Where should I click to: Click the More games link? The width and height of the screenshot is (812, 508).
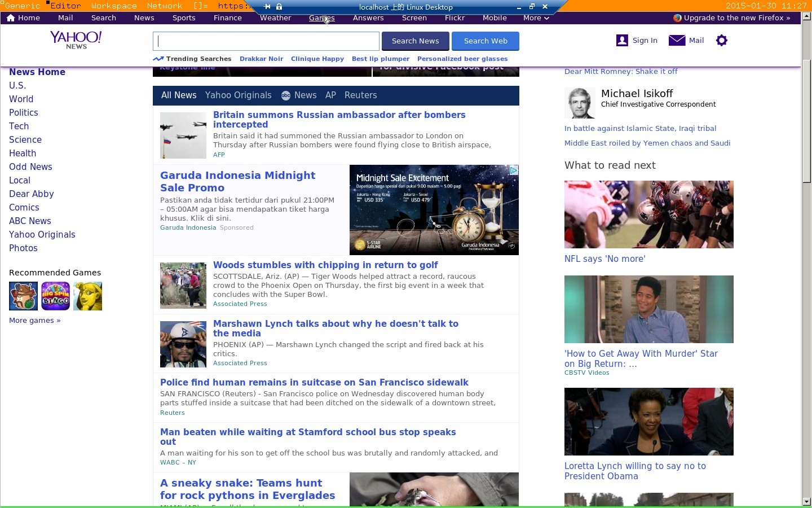pos(35,321)
